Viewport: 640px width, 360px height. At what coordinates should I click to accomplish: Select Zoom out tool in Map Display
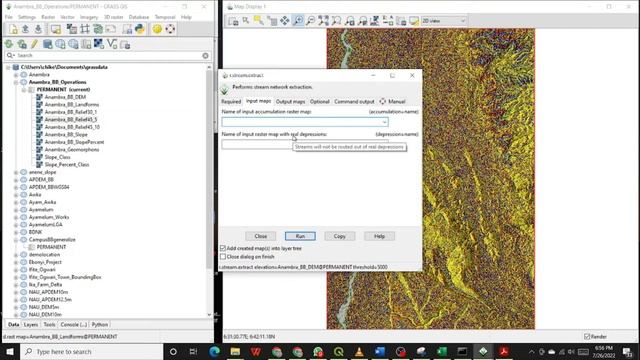point(311,21)
